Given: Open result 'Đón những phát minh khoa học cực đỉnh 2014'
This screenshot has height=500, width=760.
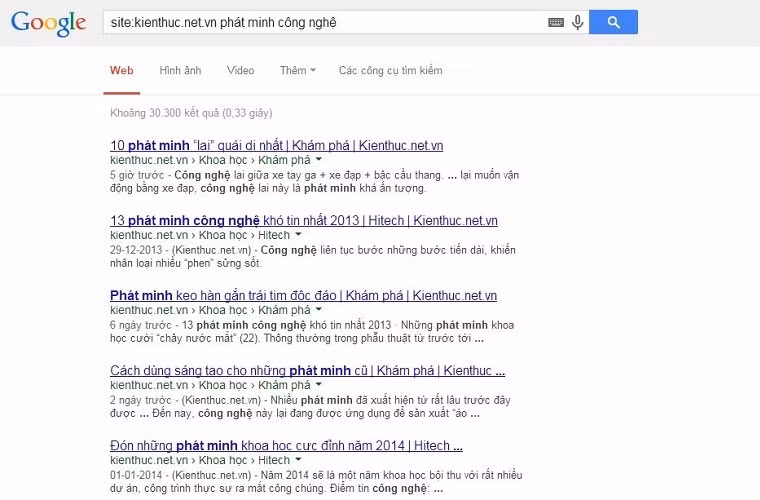Looking at the screenshot, I should (x=286, y=446).
